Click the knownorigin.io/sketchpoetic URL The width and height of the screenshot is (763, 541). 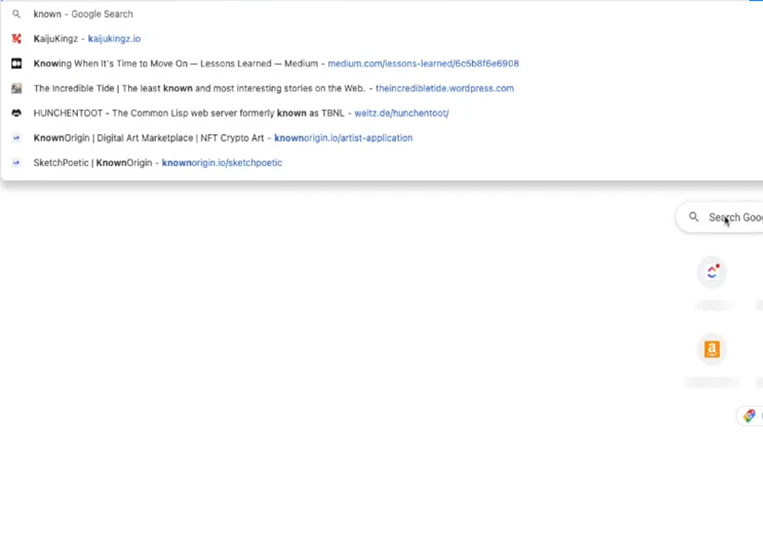point(222,162)
